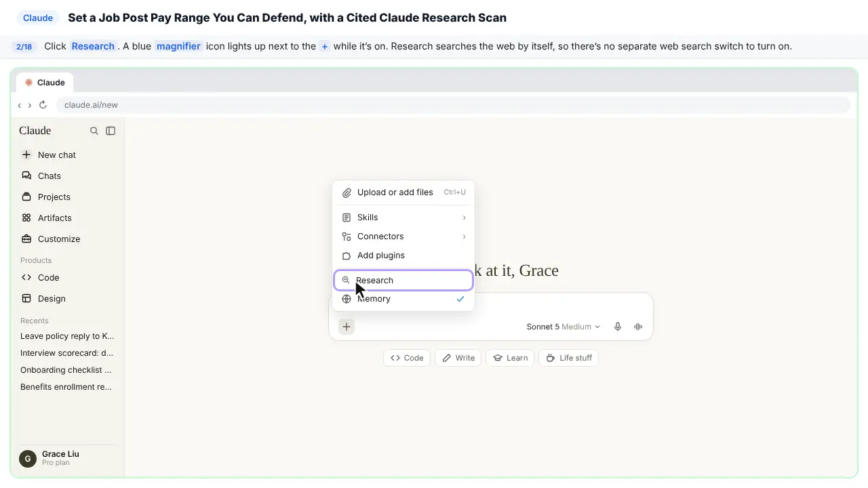Open the Sonnet 5 Medium model selector

pyautogui.click(x=564, y=327)
